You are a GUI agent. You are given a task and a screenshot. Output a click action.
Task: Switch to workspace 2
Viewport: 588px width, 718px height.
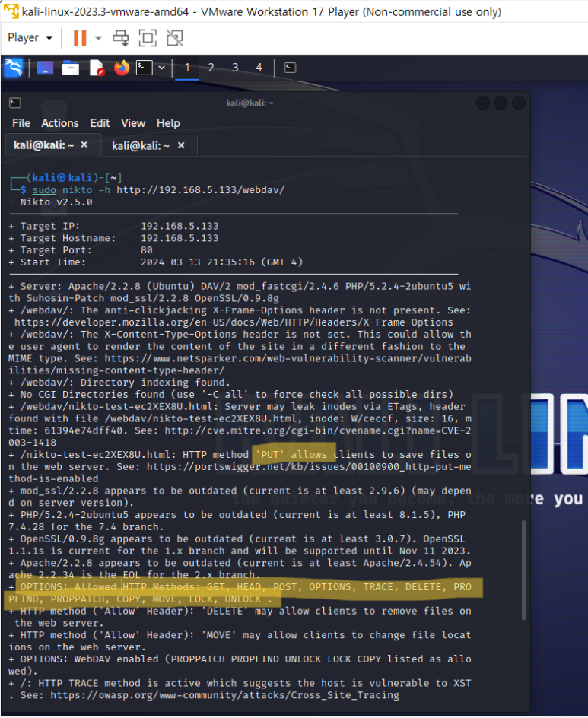tap(211, 68)
